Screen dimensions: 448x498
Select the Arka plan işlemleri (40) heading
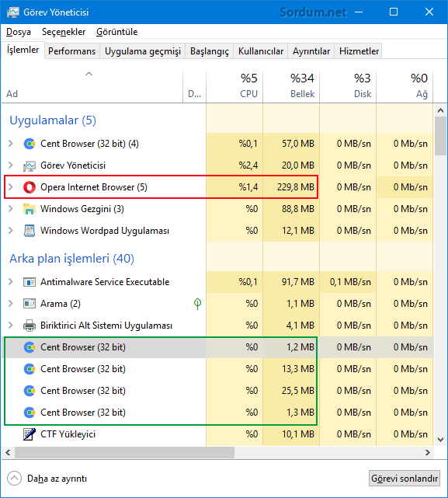click(71, 259)
